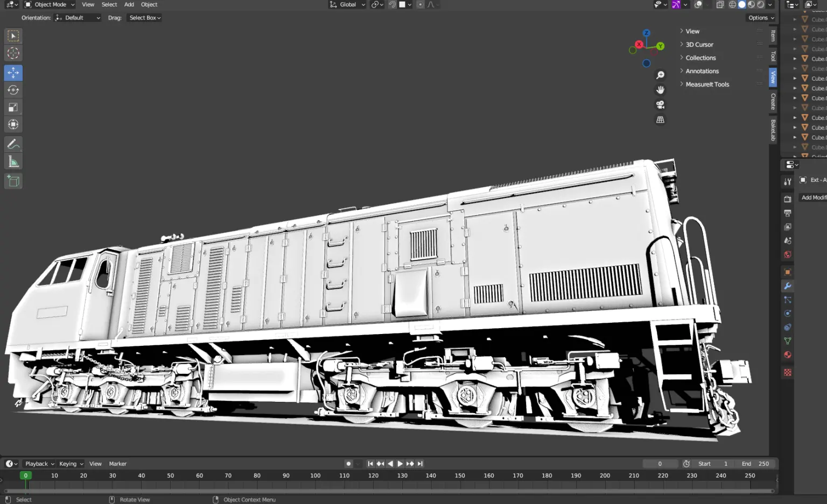Viewport: 827px width, 504px height.
Task: Click the viewport zoom magnifier icon
Action: [x=660, y=75]
